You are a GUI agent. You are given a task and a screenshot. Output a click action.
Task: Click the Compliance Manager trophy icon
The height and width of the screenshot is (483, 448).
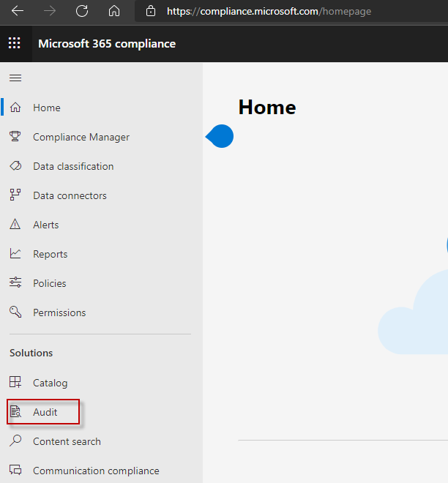coord(15,136)
